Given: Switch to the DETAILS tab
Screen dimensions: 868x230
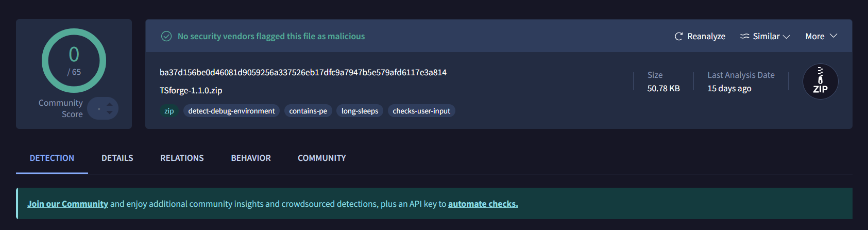Looking at the screenshot, I should [x=117, y=158].
